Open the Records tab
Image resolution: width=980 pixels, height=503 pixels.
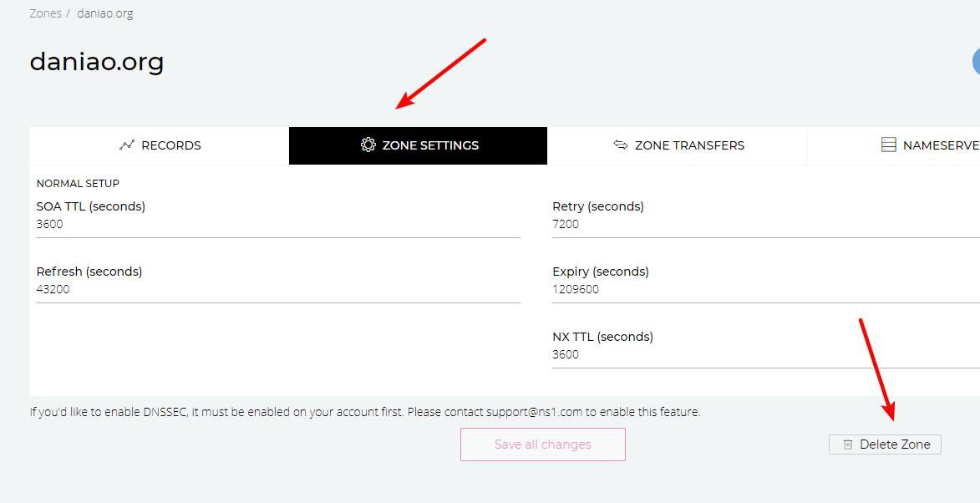coord(160,145)
